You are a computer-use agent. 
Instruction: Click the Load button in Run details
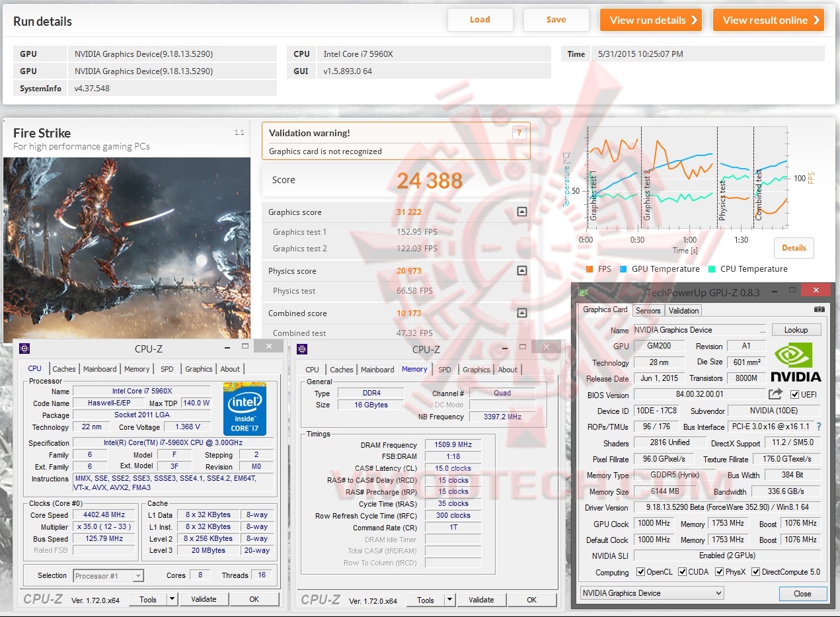[480, 20]
